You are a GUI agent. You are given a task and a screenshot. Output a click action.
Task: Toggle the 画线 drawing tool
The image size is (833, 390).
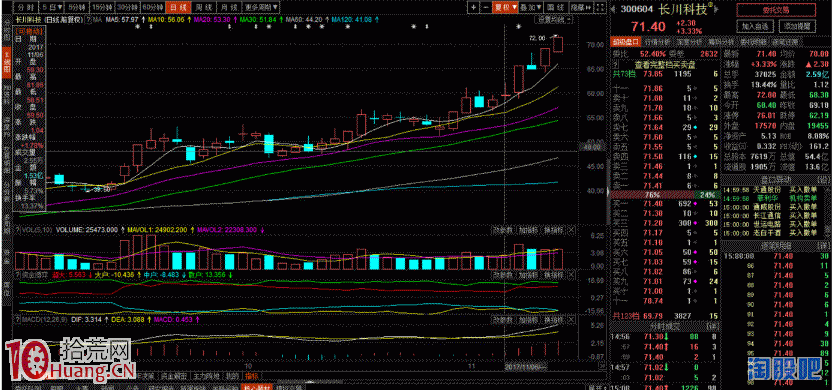(x=556, y=7)
